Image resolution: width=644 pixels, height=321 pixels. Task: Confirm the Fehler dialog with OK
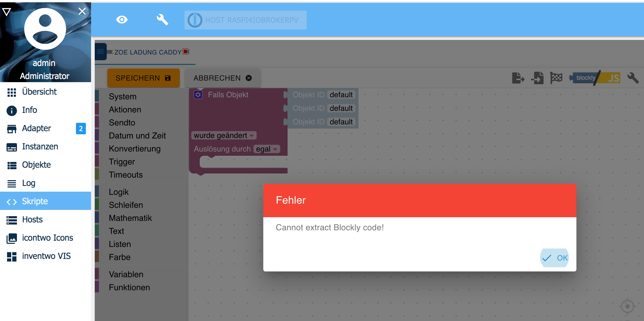(554, 258)
